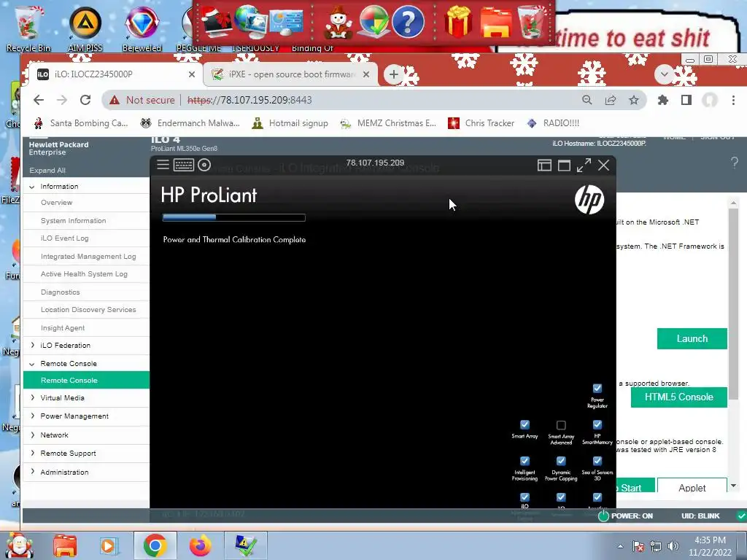The height and width of the screenshot is (560, 747).
Task: Open the Hotmail signup bookmark
Action: (290, 123)
